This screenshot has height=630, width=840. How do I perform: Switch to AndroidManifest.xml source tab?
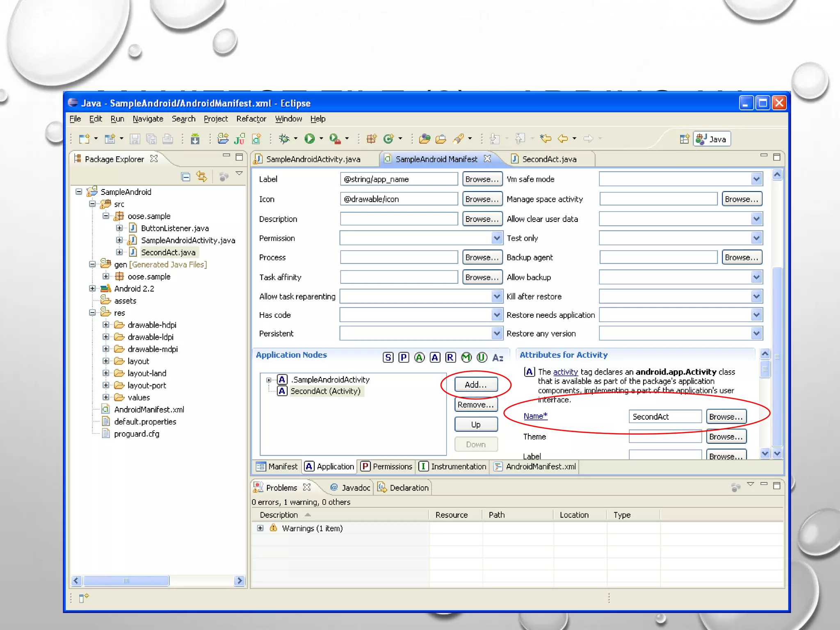click(x=535, y=466)
